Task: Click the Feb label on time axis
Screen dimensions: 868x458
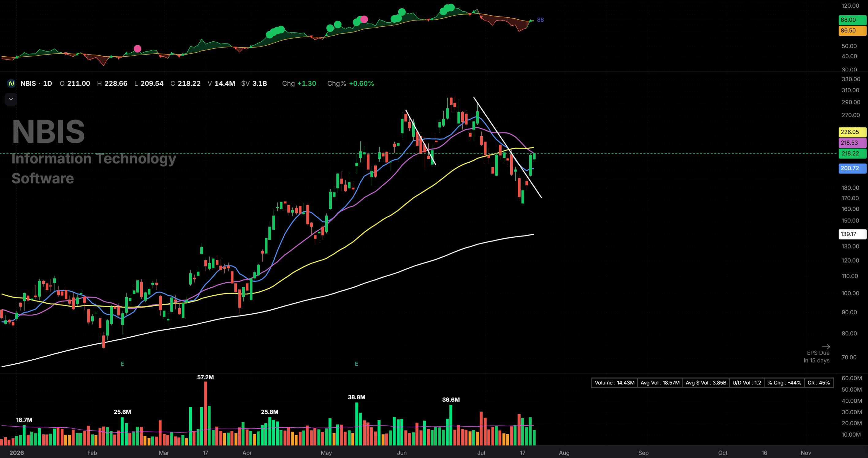Action: point(92,452)
